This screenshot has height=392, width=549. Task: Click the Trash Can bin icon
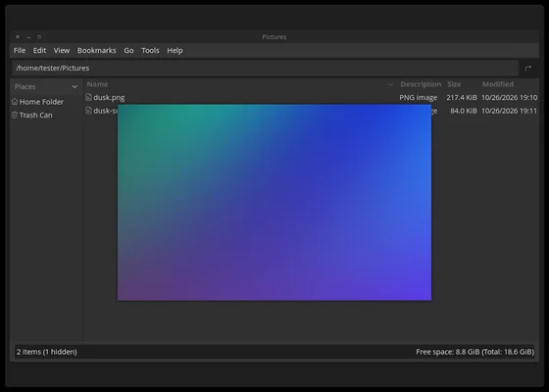[x=15, y=115]
